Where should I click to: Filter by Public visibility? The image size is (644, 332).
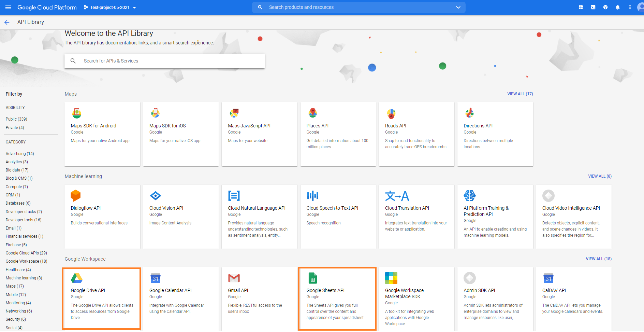pos(16,119)
